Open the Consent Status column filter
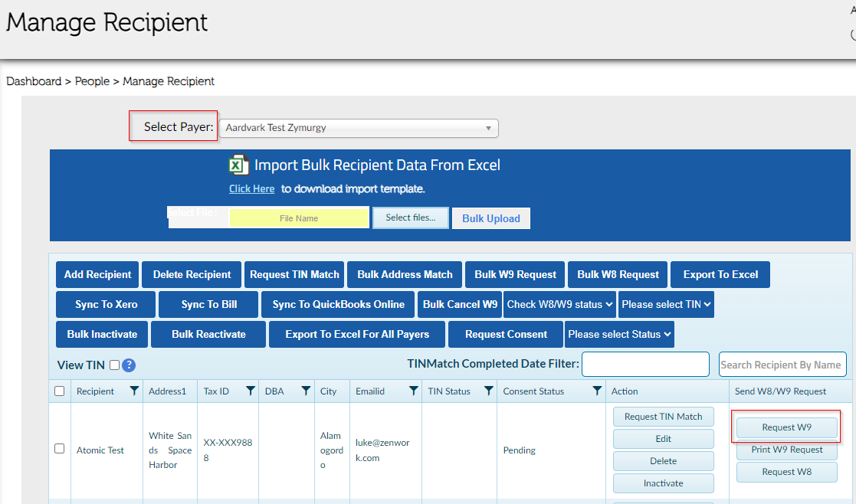The image size is (856, 504). coord(597,391)
